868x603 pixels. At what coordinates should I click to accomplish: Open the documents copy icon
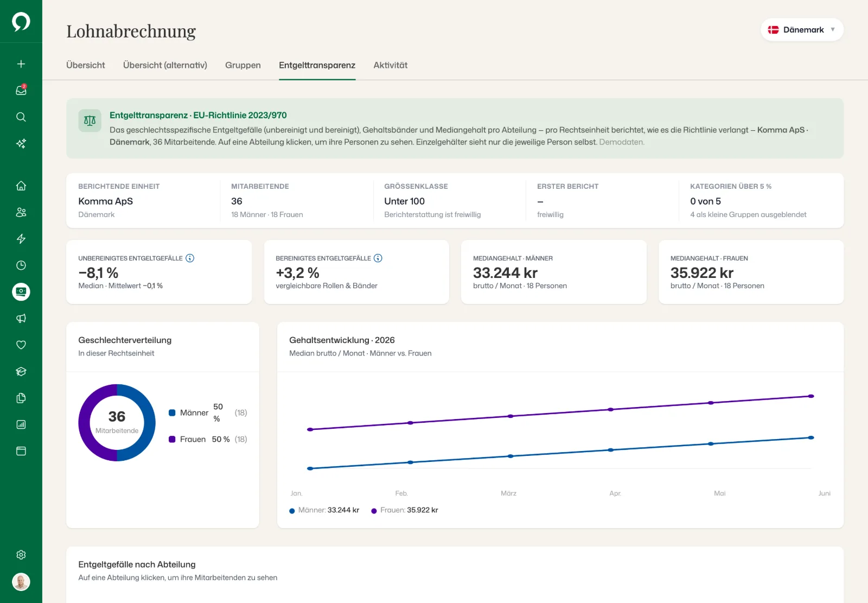(x=21, y=398)
